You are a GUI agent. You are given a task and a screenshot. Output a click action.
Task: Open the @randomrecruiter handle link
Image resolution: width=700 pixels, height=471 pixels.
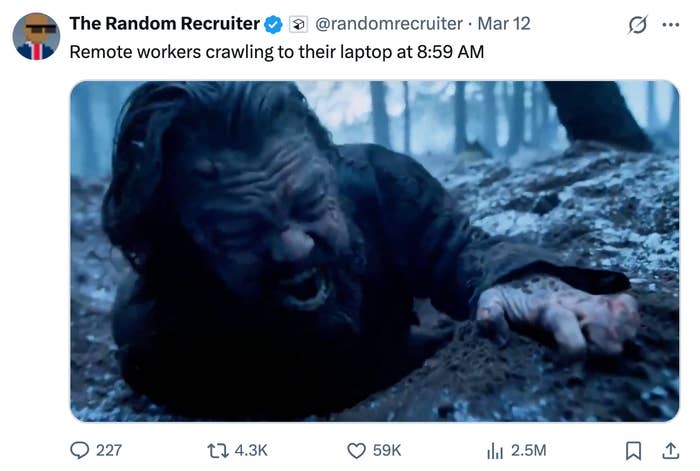(389, 23)
